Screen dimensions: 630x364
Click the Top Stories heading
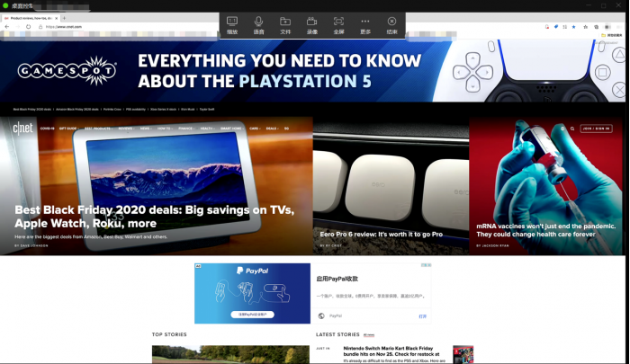(x=169, y=334)
